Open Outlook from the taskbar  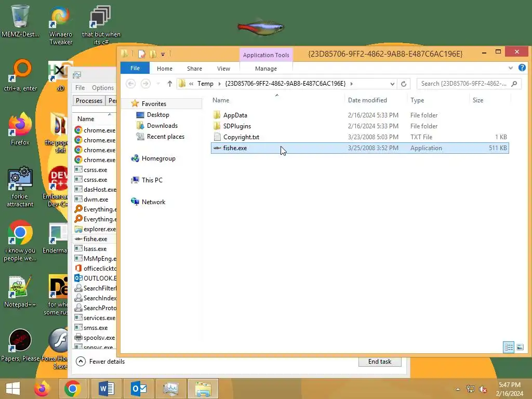point(139,389)
